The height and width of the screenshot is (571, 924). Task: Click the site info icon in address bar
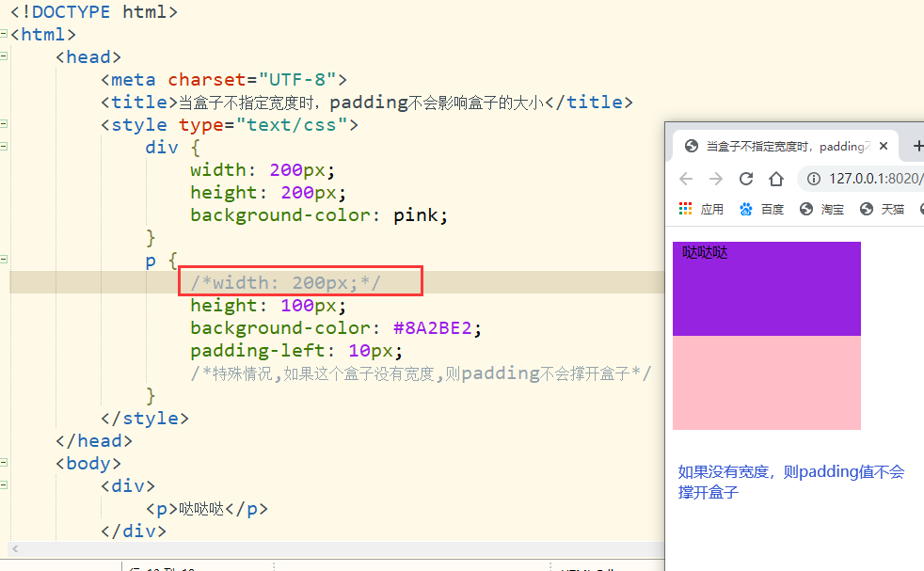pyautogui.click(x=813, y=179)
